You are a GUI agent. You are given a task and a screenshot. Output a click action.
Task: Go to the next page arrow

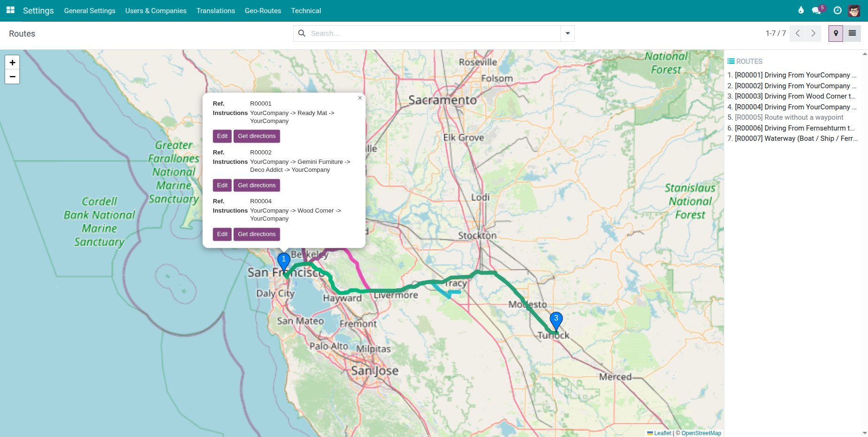(813, 33)
